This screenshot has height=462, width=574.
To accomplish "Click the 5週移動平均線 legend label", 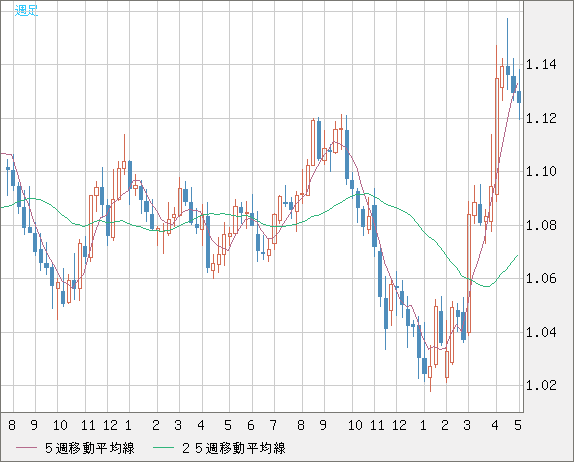I will pos(90,448).
